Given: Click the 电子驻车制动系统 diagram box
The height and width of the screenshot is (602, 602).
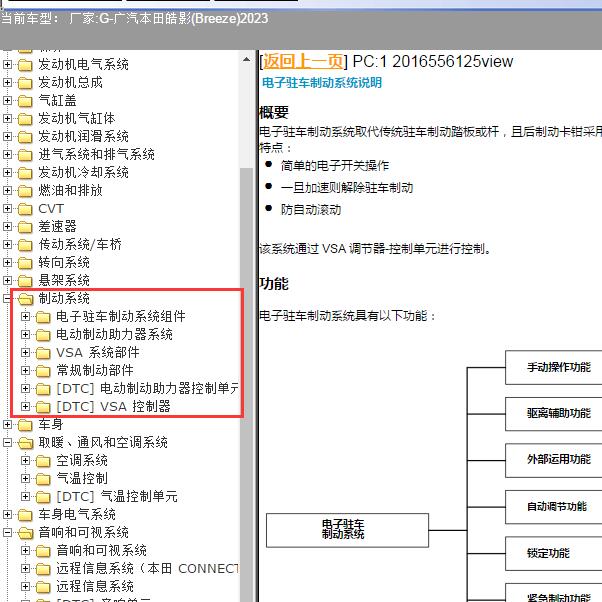Looking at the screenshot, I should point(347,530).
